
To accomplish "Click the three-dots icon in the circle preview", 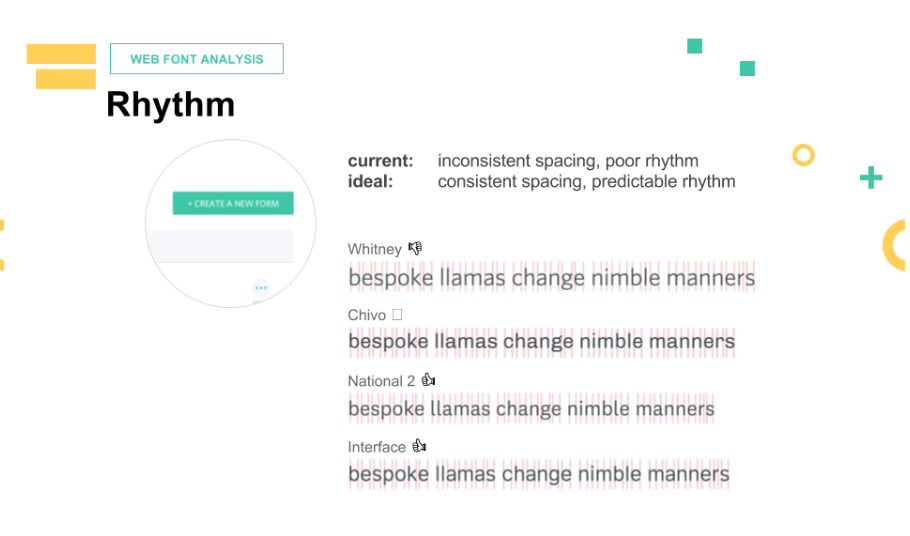I will (x=261, y=287).
